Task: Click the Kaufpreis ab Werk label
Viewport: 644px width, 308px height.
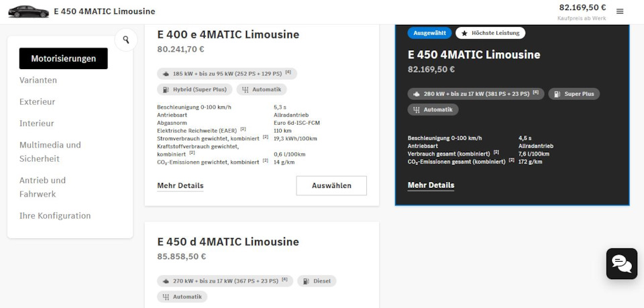Action: click(x=582, y=19)
